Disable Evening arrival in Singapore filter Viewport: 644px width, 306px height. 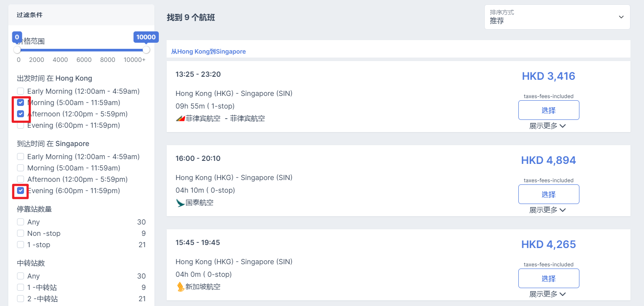pyautogui.click(x=21, y=191)
